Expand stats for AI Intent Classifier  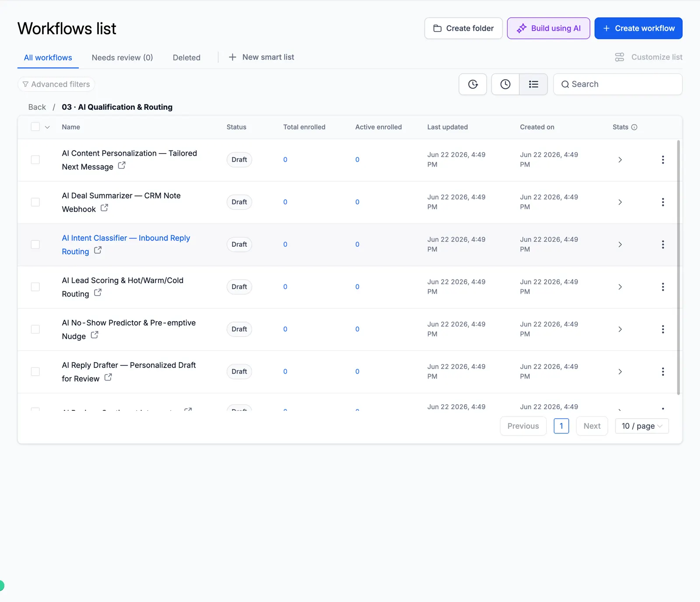620,245
